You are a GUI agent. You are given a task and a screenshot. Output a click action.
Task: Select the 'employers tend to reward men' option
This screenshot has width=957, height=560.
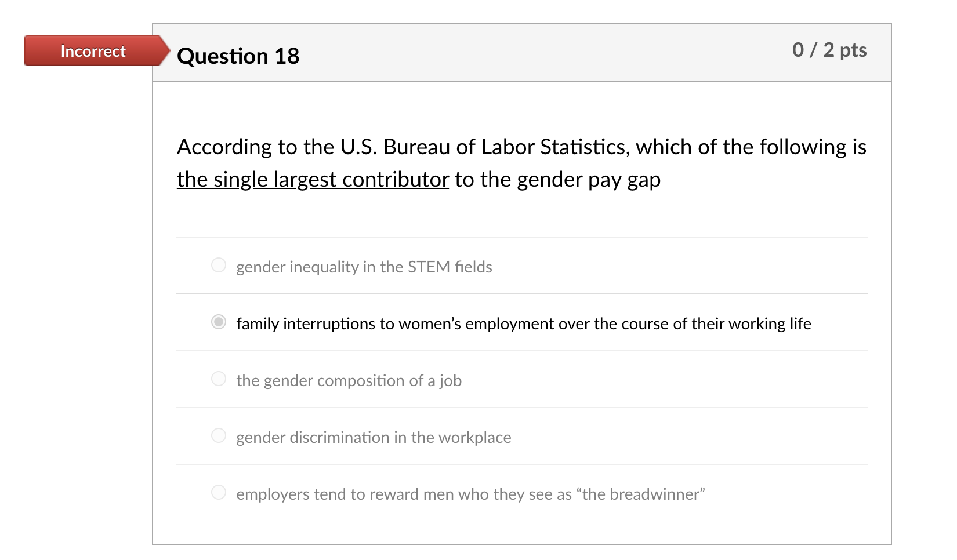470,493
